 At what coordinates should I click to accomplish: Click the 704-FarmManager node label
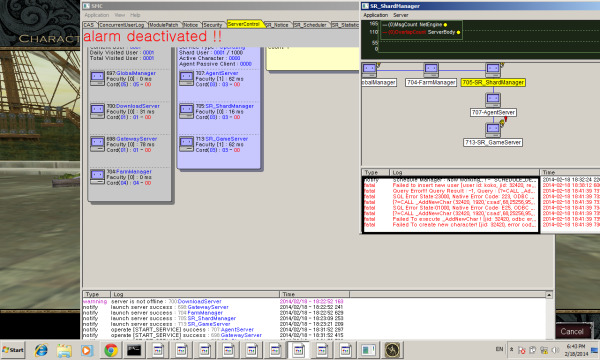[431, 82]
